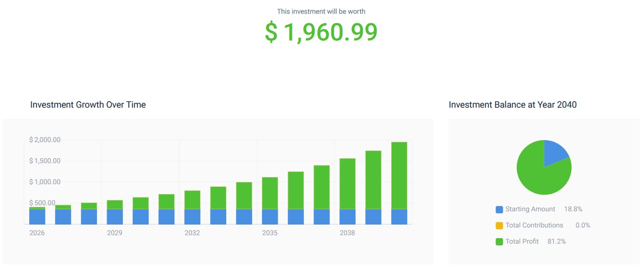The image size is (644, 270).
Task: Click the Starting Amount legend label
Action: (530, 209)
